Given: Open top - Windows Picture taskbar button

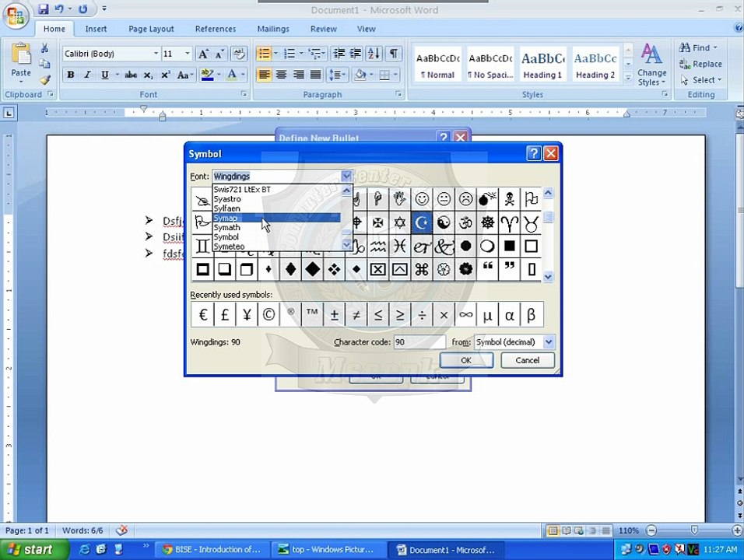Looking at the screenshot, I should [328, 550].
